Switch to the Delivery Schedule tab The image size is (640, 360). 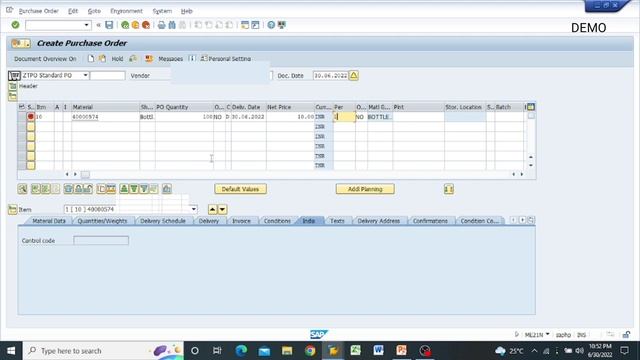click(163, 221)
